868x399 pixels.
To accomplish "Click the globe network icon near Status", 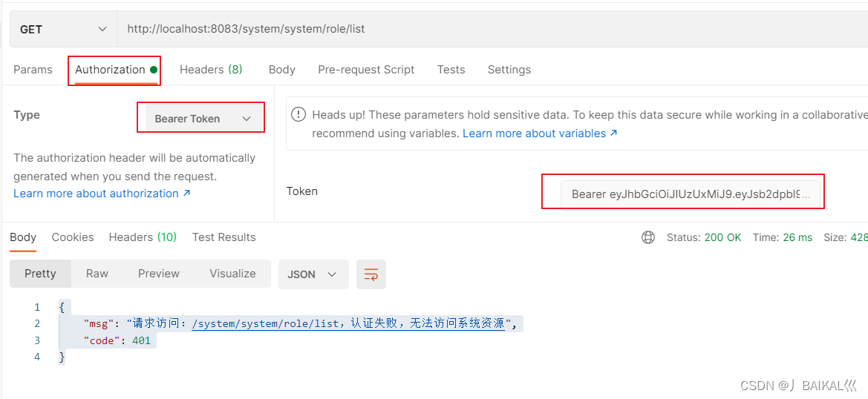I will pos(648,237).
